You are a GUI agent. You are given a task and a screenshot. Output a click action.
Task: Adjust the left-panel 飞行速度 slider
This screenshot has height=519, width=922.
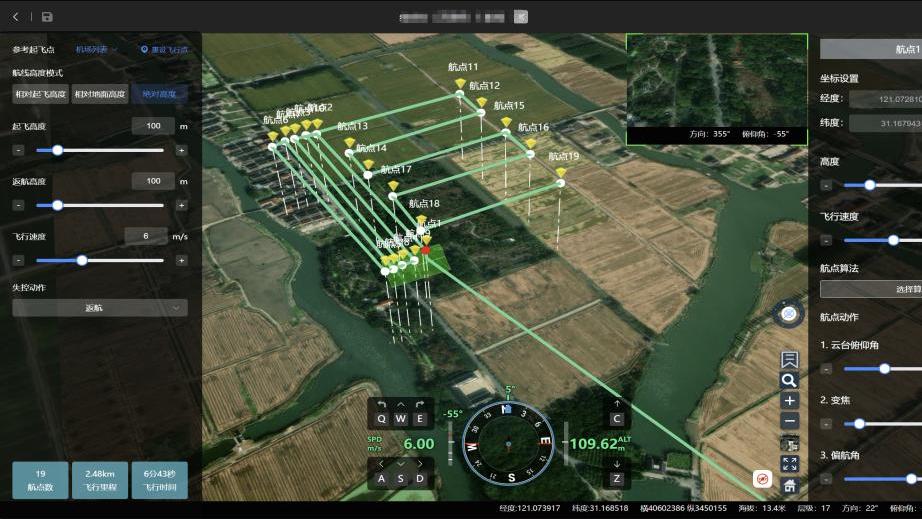coord(100,260)
